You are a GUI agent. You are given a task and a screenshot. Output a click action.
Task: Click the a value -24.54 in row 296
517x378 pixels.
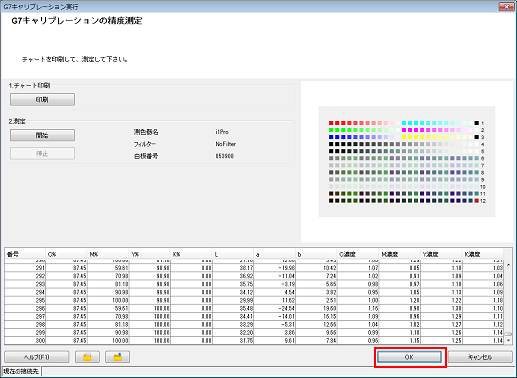coord(286,308)
